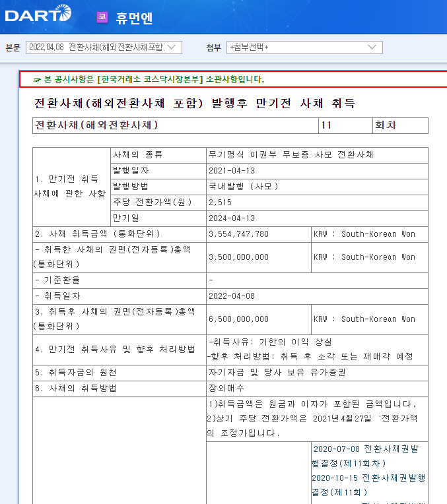Click the 기준환율 row label
Screen dimensions: 447x504
coord(58,280)
